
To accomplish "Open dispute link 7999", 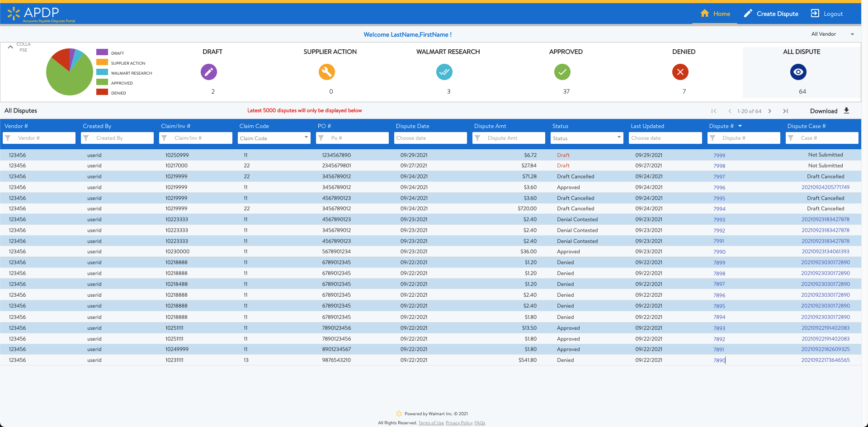I will coord(719,155).
